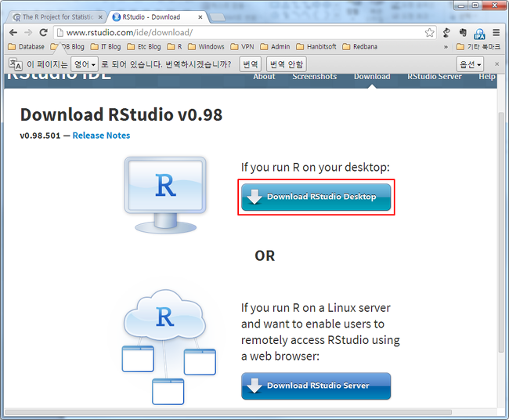Image resolution: width=509 pixels, height=420 pixels.
Task: Reload the page with the refresh icon
Action: pos(44,32)
